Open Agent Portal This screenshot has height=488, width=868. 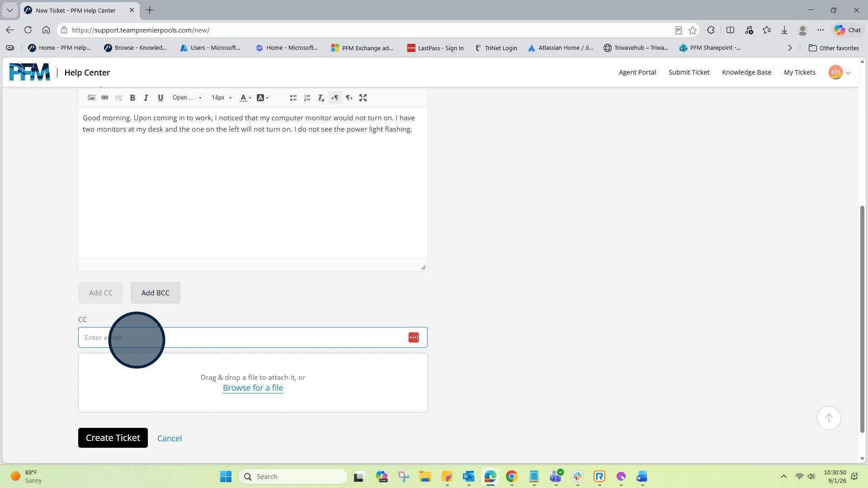(637, 72)
